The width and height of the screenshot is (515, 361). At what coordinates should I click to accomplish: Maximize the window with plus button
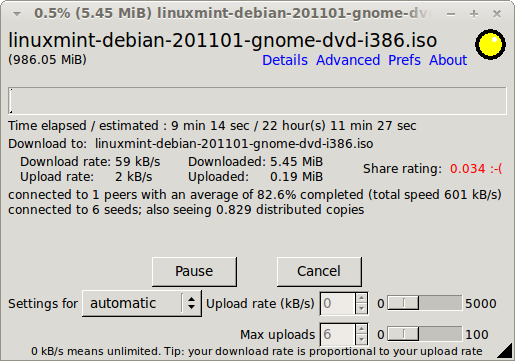(x=474, y=14)
